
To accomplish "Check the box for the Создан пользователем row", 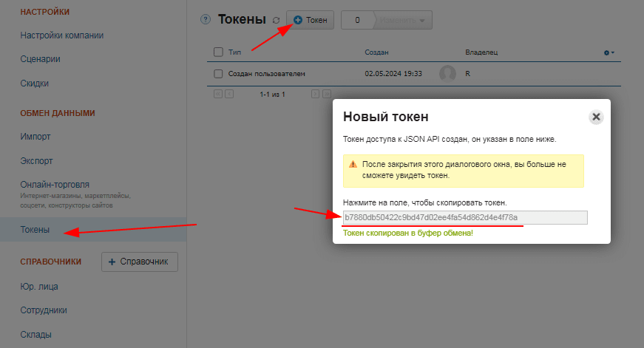I will [x=219, y=74].
